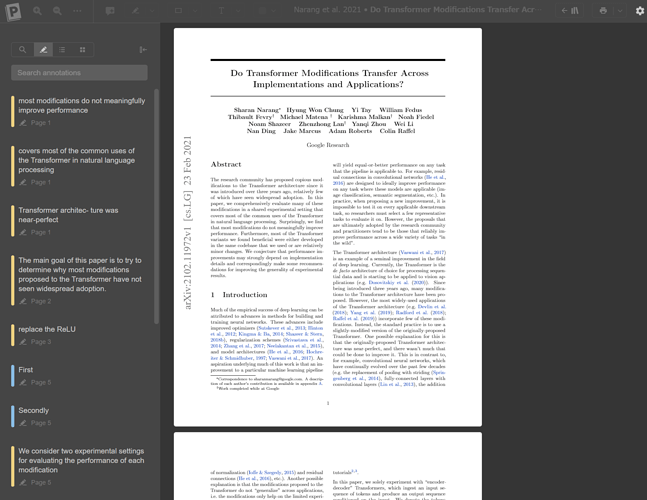Viewport: 647px width, 500px height.
Task: Click highlight icon under 'First' annotation
Action: (23, 382)
